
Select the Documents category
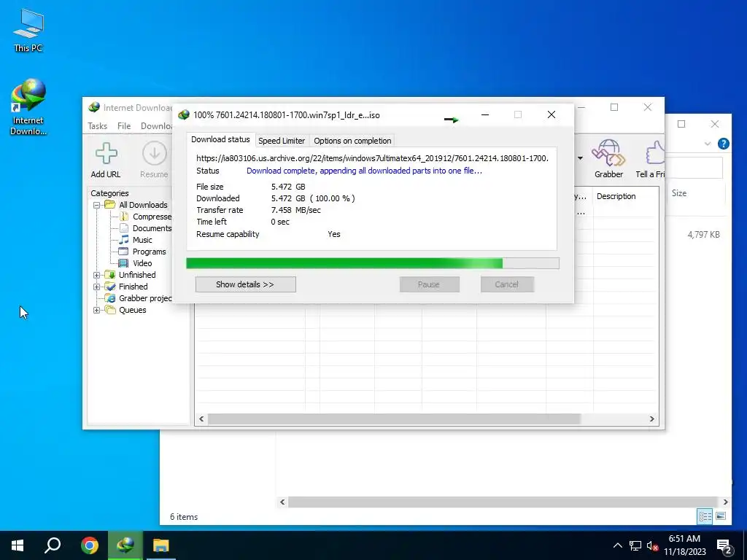point(145,228)
